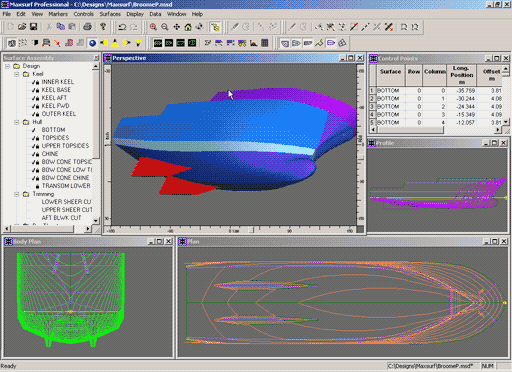The width and height of the screenshot is (512, 372).
Task: Toggle visibility checkmark of BOTTOM surface
Action: point(34,130)
